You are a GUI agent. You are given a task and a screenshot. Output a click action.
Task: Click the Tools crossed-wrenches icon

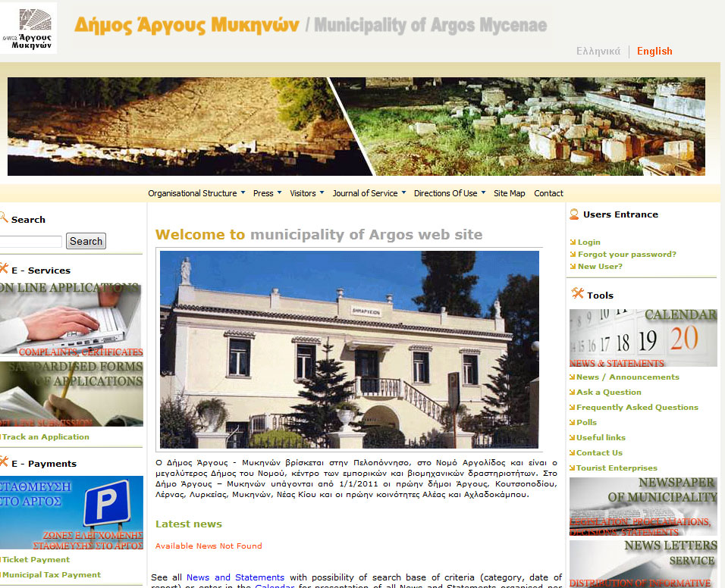(576, 295)
